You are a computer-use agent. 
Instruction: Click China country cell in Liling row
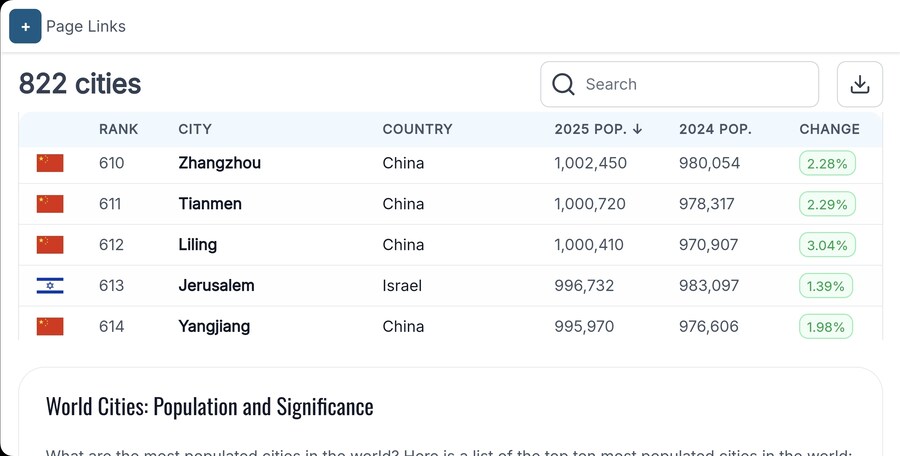(x=404, y=245)
